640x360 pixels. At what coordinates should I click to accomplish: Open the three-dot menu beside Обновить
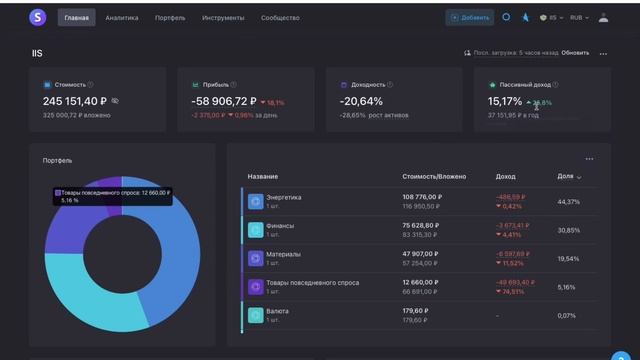(603, 53)
